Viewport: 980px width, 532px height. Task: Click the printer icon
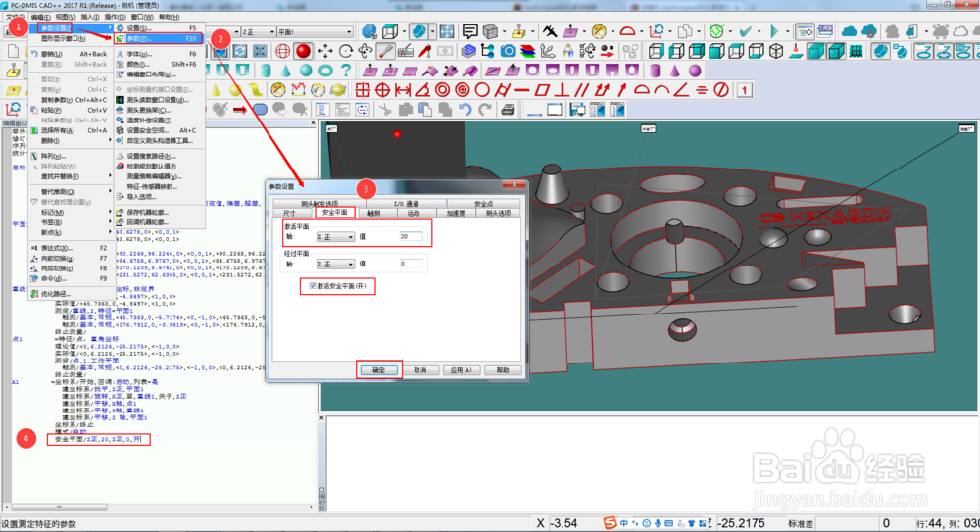(x=508, y=110)
